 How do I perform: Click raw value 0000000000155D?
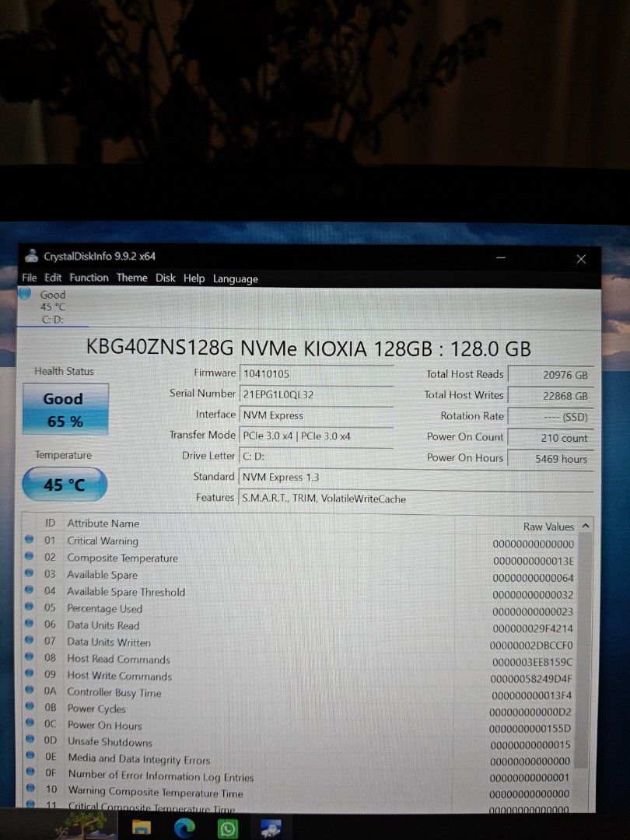tap(530, 729)
